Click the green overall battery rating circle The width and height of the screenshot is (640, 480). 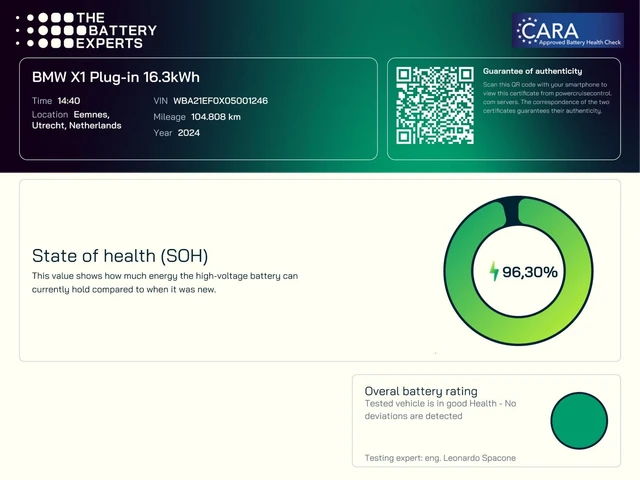pos(579,420)
